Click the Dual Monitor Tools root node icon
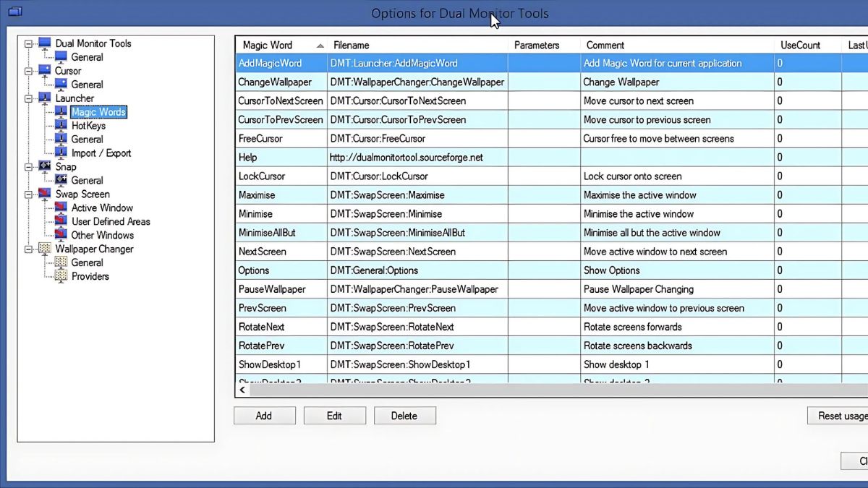Viewport: 868px width, 488px height. pos(45,43)
